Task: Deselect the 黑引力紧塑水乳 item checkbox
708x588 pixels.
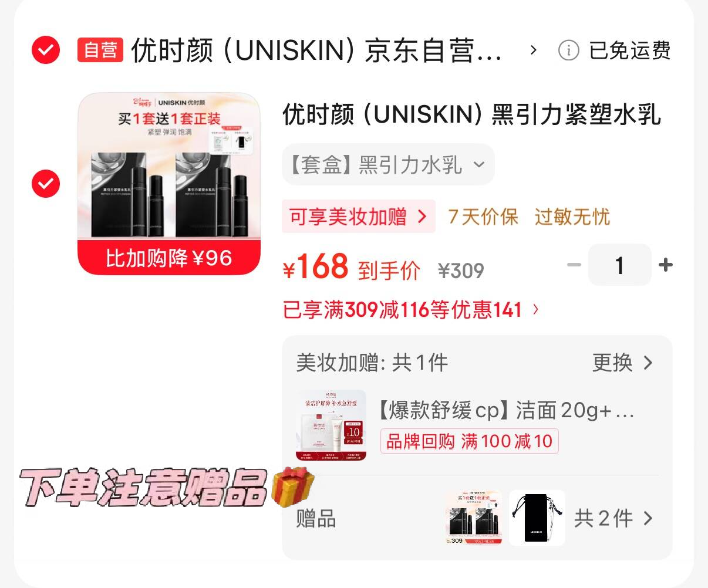Action: click(x=46, y=184)
